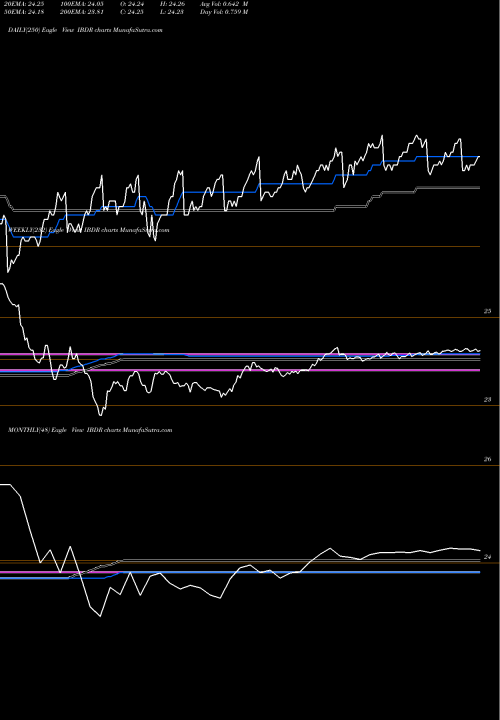Click the 20EMA: 24.25 value
Viewport: 500px width, 720px height.
click(22, 4)
